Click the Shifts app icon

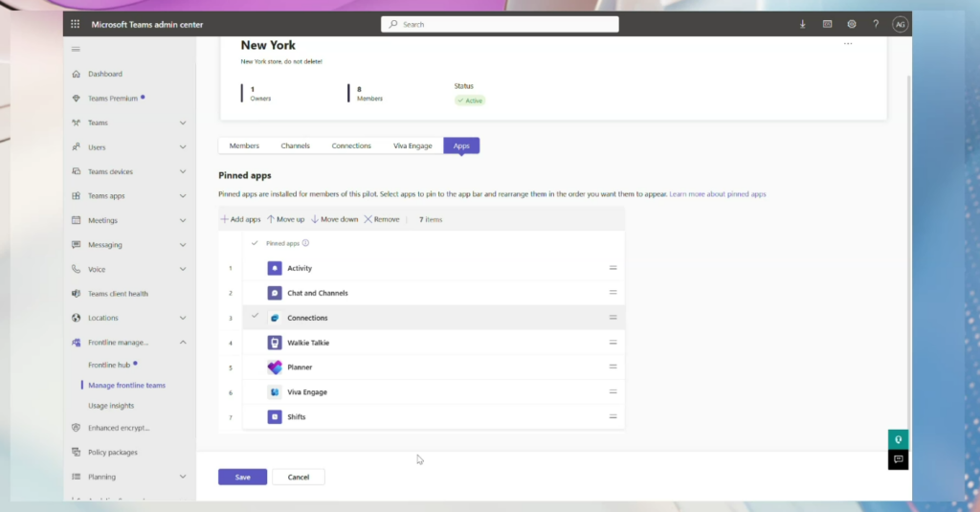(275, 417)
